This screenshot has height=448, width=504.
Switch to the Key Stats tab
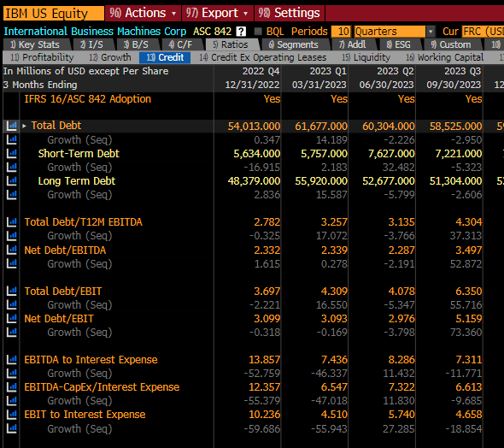(35, 44)
